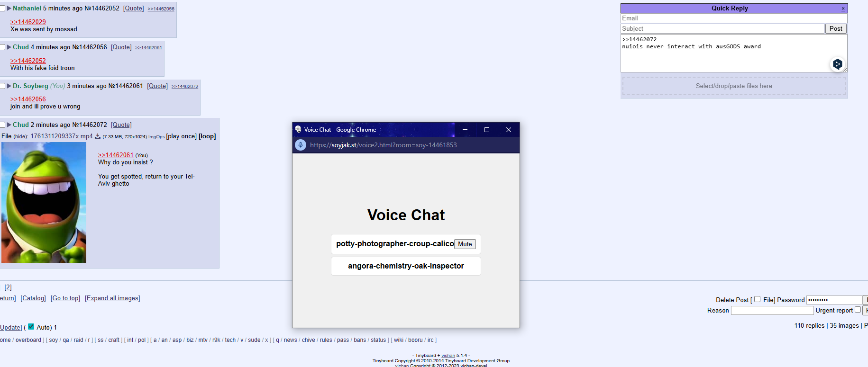Check the Urgent report checkbox

click(857, 310)
